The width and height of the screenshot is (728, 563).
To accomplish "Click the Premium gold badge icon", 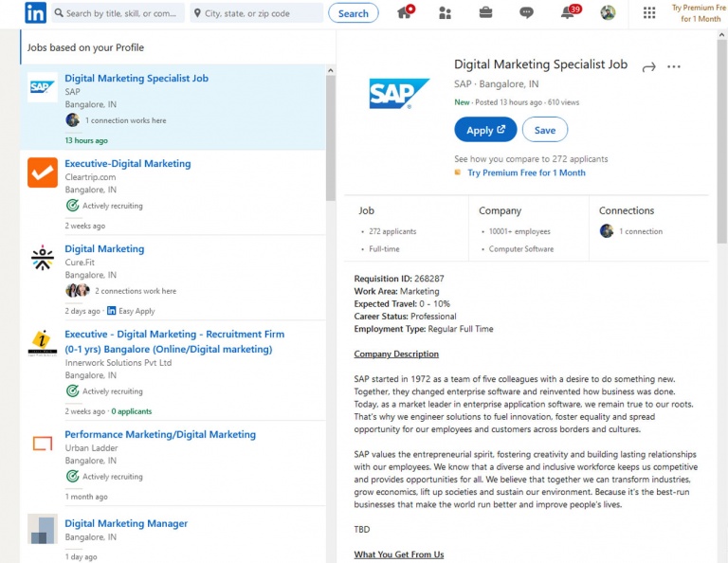I will 458,173.
